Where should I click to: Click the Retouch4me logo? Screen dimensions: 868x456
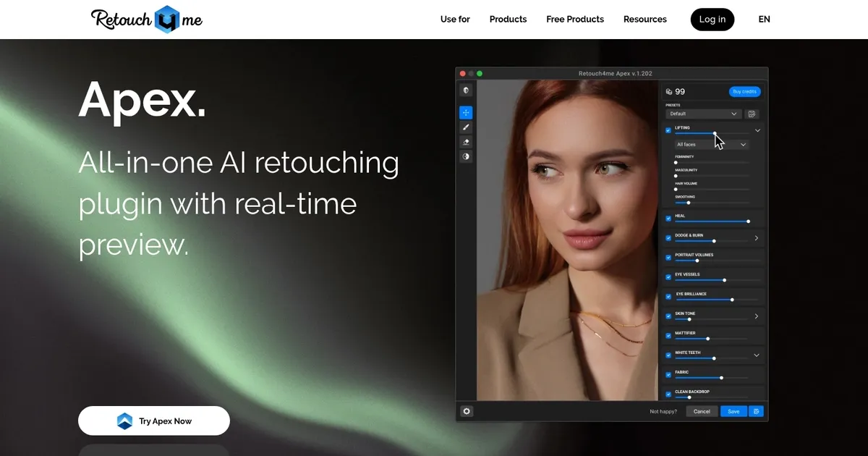tap(147, 19)
